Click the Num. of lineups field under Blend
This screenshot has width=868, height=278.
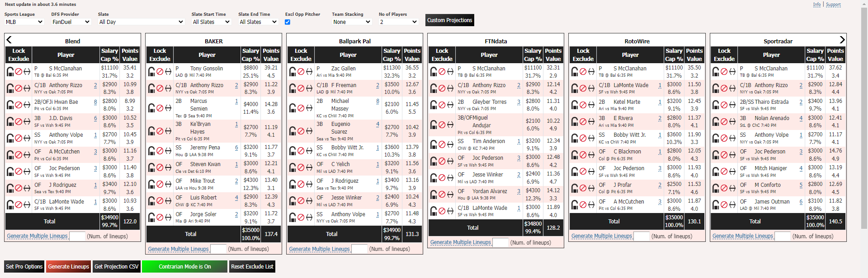(77, 236)
